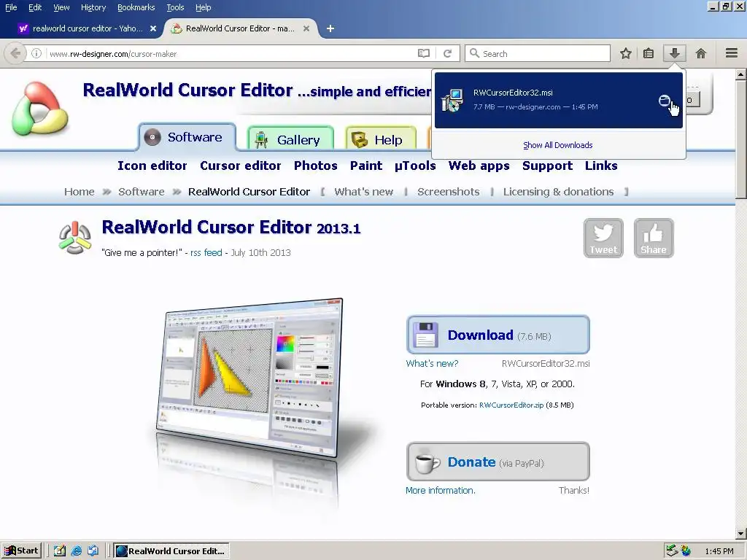747x560 pixels.
Task: Click the cursor editor product icon beside title
Action: pos(75,237)
